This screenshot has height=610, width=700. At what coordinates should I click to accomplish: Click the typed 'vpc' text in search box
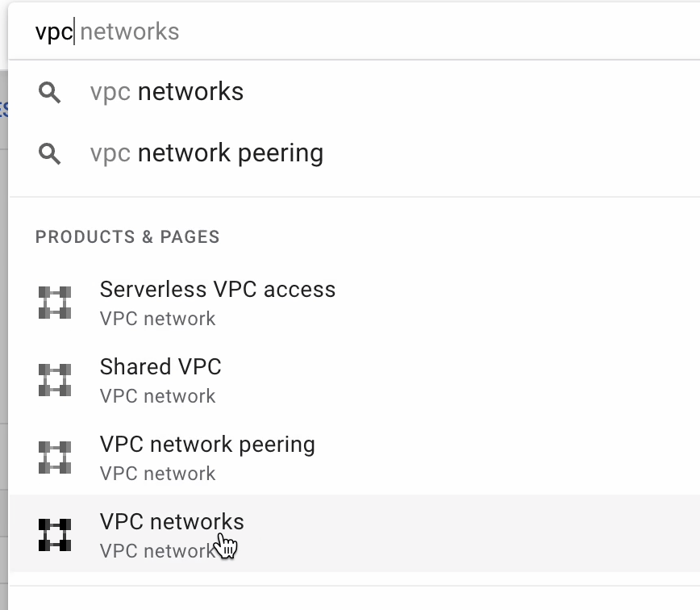(53, 32)
